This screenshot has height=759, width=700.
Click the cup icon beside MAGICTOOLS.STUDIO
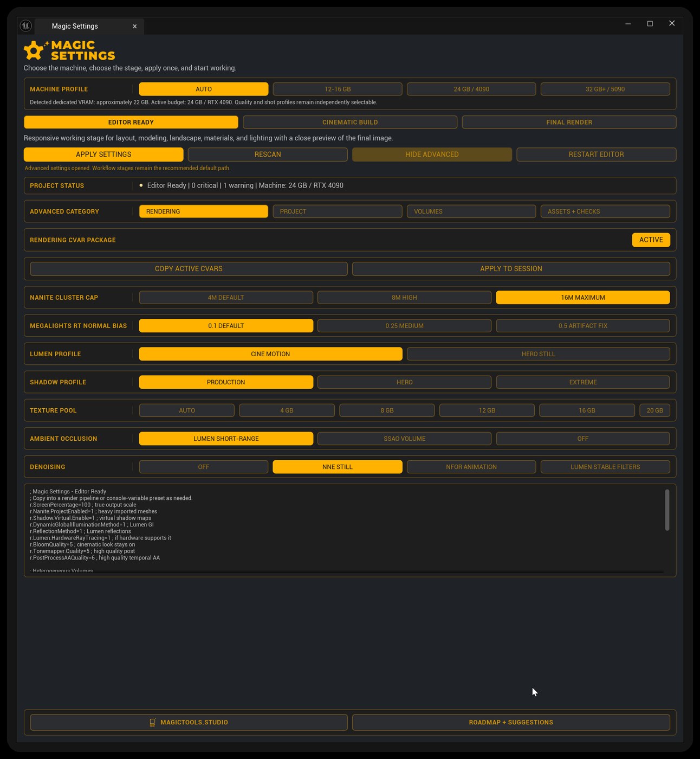[x=153, y=722]
